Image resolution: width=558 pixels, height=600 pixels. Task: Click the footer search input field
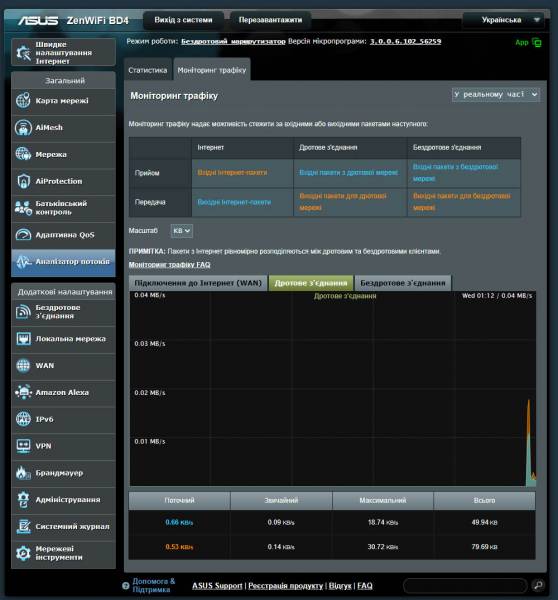coord(465,585)
